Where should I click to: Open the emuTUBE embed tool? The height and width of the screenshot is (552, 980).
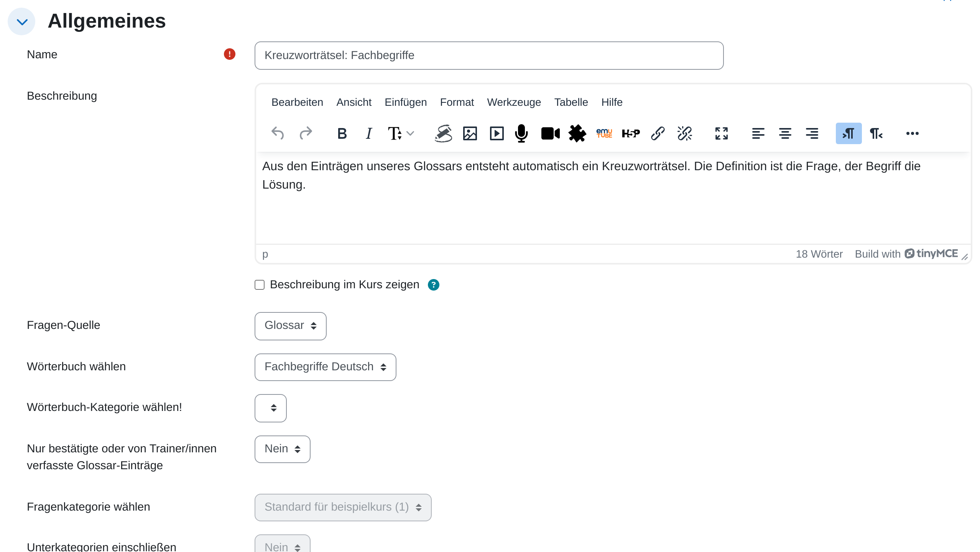click(604, 133)
